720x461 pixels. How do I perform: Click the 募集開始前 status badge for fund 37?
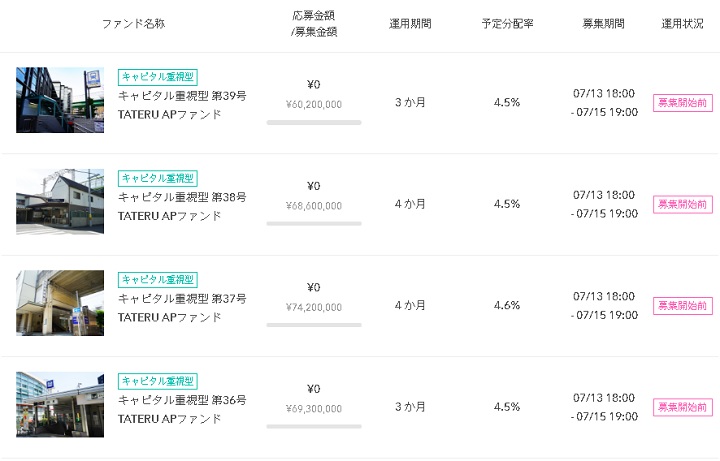pos(683,305)
